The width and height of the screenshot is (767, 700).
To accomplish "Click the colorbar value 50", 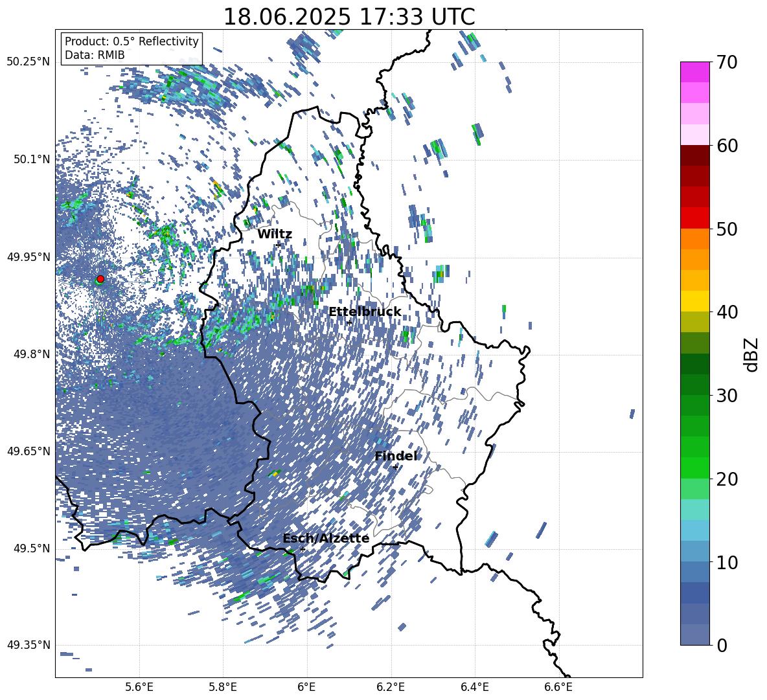I will pos(727,229).
